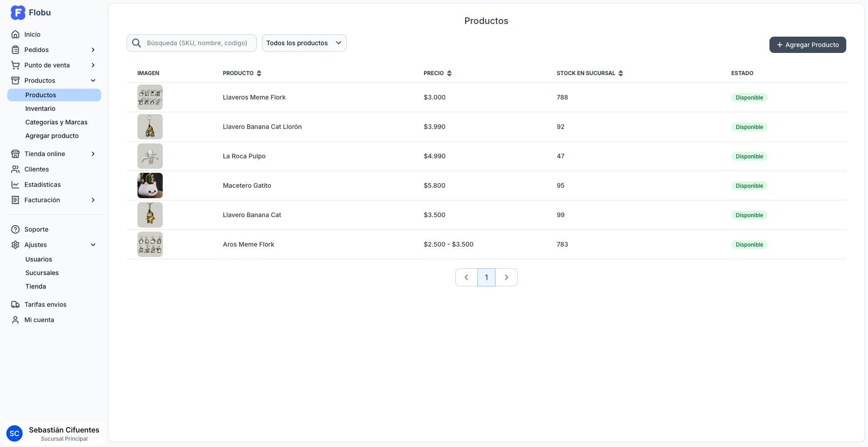The height and width of the screenshot is (447, 868).
Task: Sort by Stock en Sucursal column
Action: pos(621,73)
